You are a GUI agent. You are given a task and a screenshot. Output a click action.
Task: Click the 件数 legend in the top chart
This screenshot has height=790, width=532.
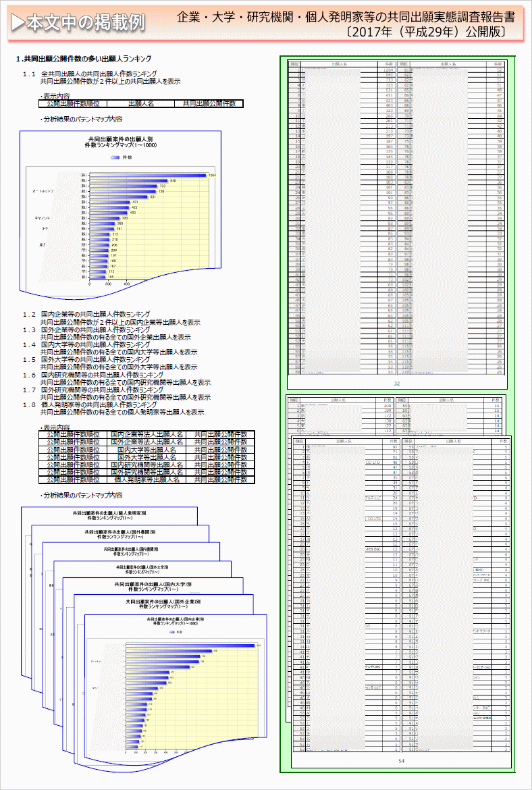121,157
